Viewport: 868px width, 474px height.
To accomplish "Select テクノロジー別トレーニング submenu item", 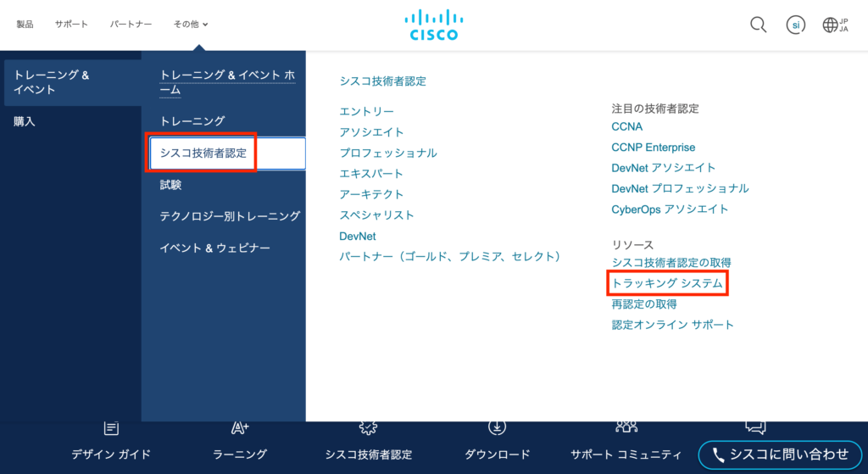I will (x=230, y=216).
